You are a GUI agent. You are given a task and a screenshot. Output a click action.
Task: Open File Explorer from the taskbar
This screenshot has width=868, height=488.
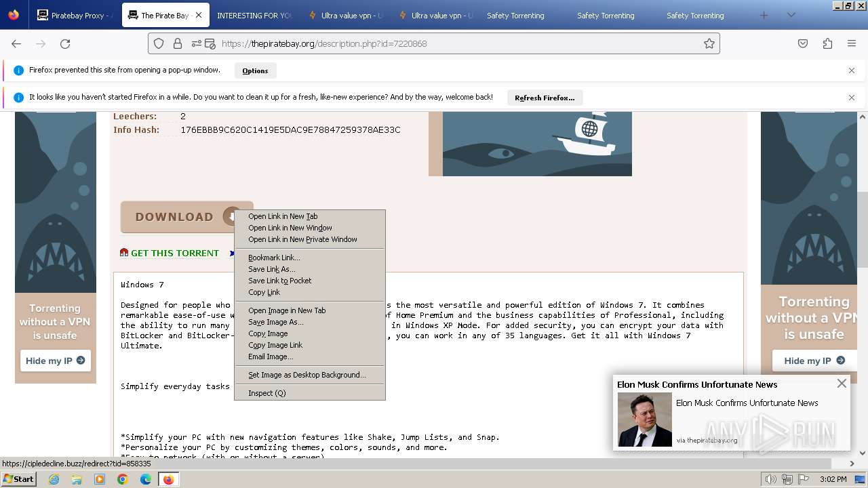click(x=77, y=479)
